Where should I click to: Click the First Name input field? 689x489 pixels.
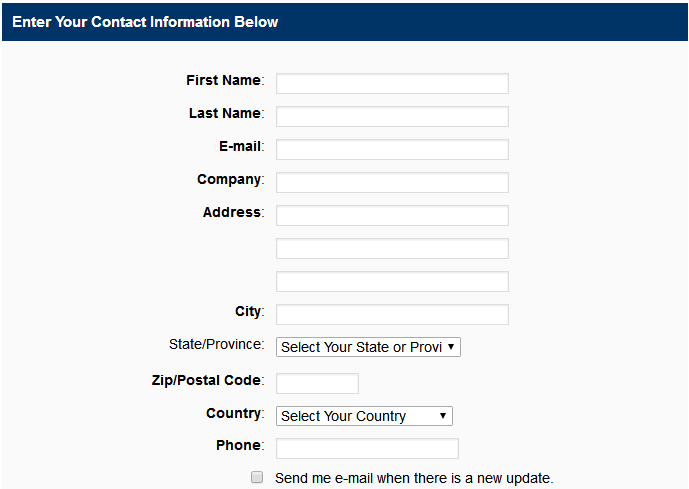pyautogui.click(x=392, y=83)
